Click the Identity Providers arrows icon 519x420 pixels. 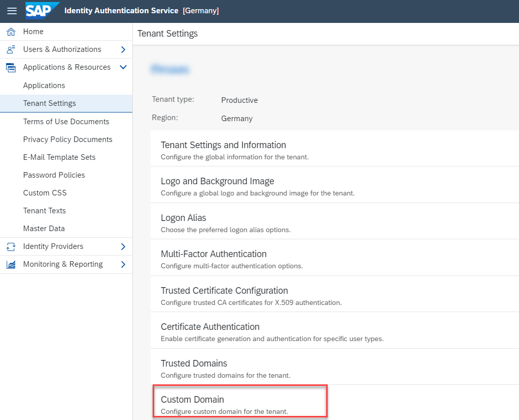11,246
